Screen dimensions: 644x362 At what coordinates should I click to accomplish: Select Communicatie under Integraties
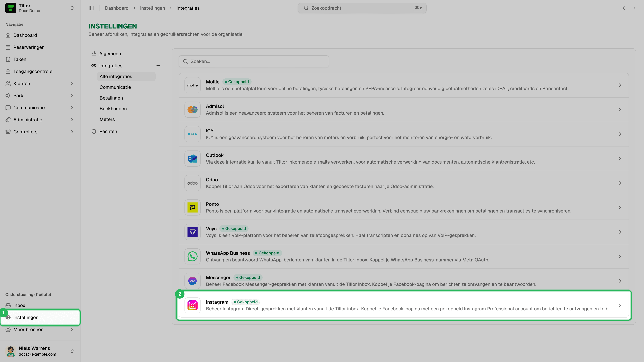[126, 87]
